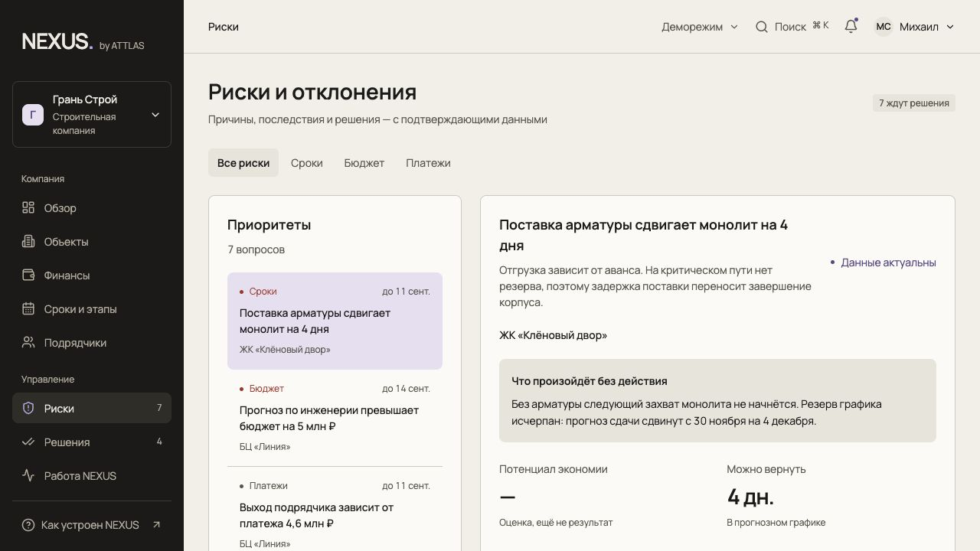
Task: Open the Грань Строй company switcher
Action: (x=92, y=114)
